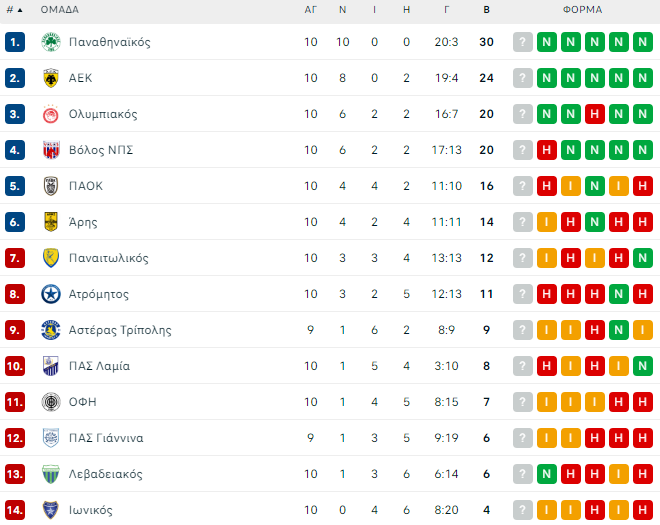Click Panathinaikos upcoming match question-mark badge
Image resolution: width=660 pixels, height=525 pixels.
coord(523,42)
